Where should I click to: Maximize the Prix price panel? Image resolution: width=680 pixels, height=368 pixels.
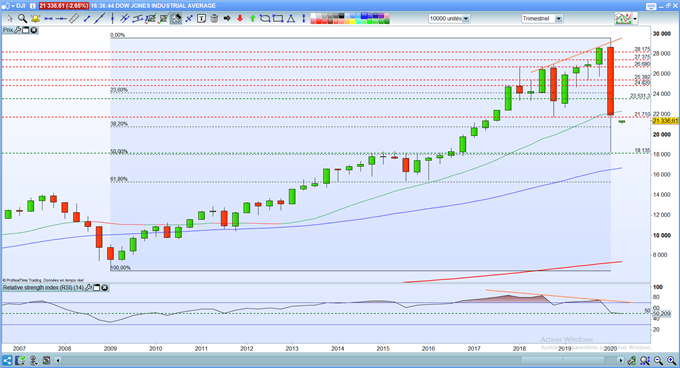tap(26, 30)
